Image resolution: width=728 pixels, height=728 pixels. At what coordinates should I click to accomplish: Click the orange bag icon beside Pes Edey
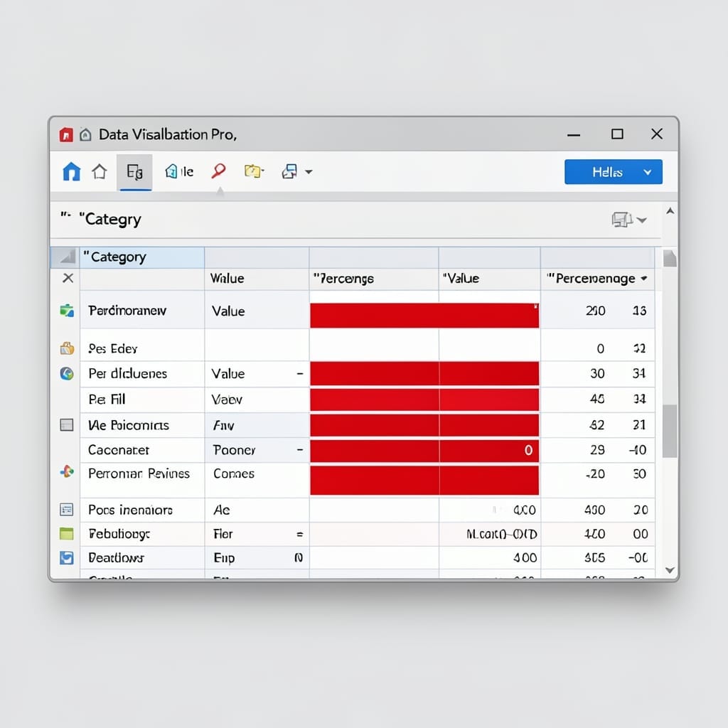pos(67,348)
